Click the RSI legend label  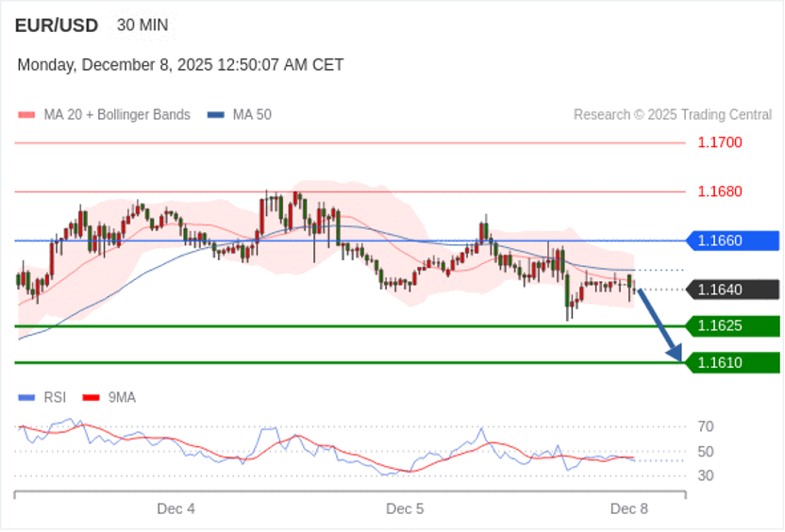55,397
